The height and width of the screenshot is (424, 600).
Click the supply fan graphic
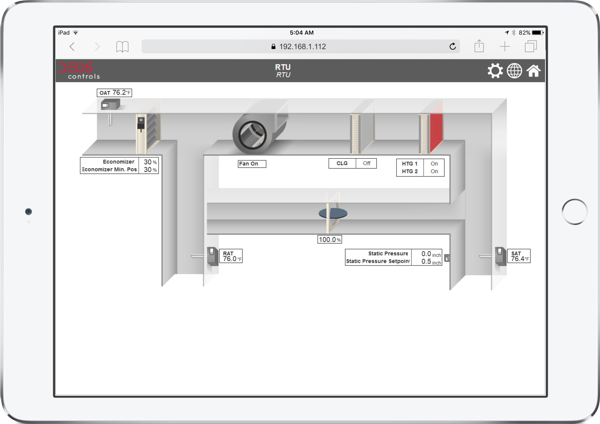pos(259,131)
